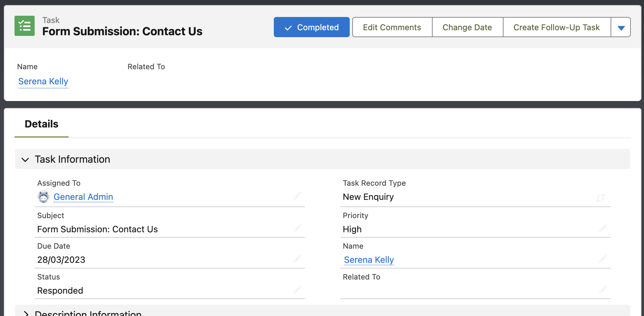Image resolution: width=644 pixels, height=316 pixels.
Task: Select the Details tab
Action: coord(41,124)
